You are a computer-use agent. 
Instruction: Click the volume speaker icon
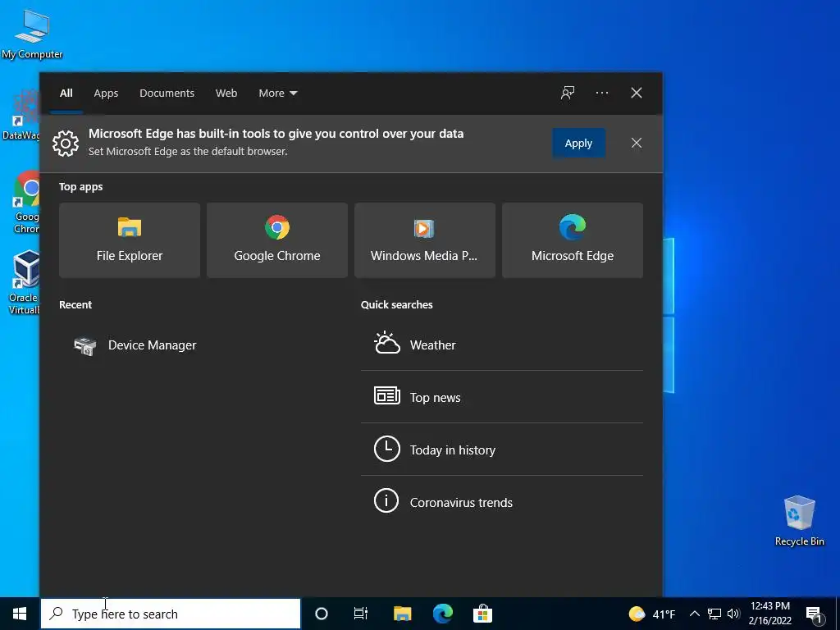click(733, 614)
